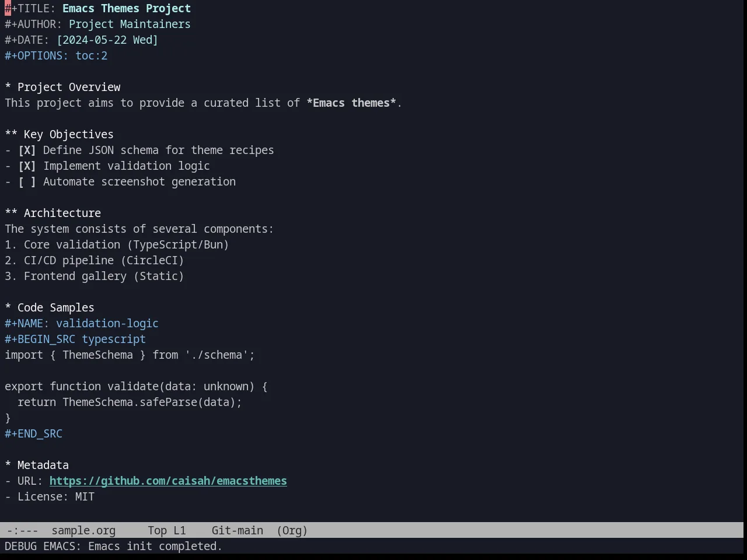Click the sample.org buffer name in mode line

pos(83,530)
